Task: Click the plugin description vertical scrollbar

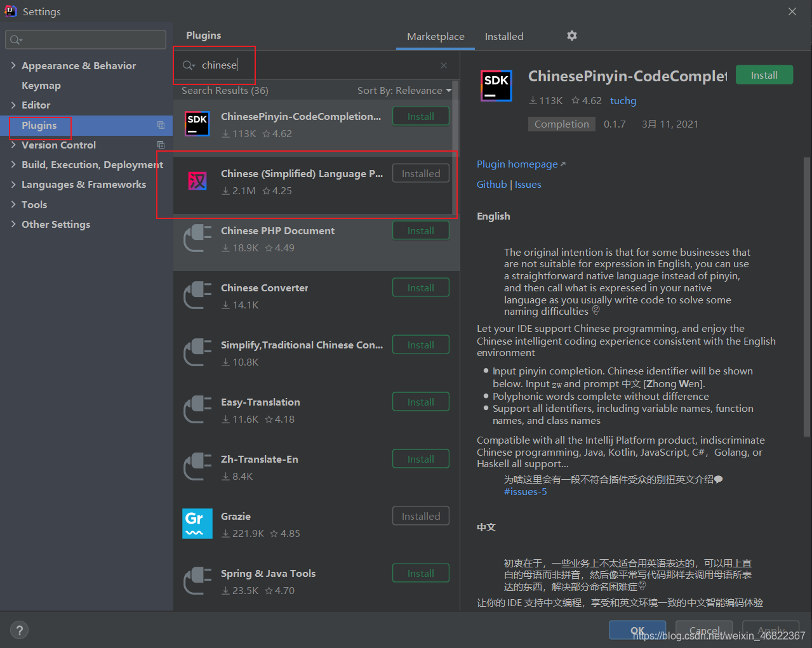Action: pos(807,296)
